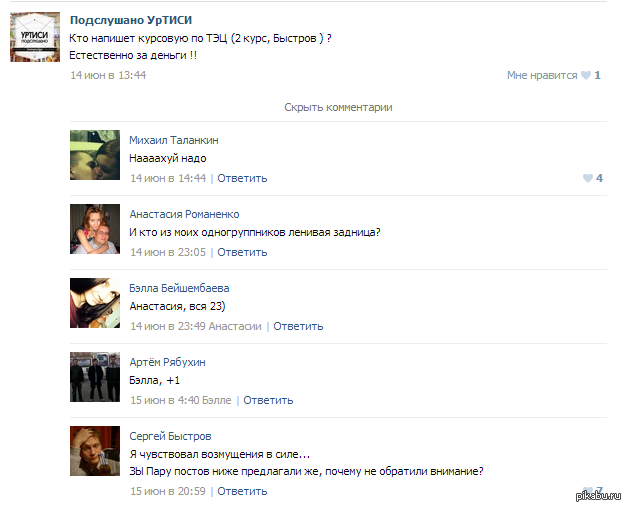This screenshot has height=507, width=626.
Task: Reply to Михаил Таланкин's comment
Action: click(x=242, y=178)
